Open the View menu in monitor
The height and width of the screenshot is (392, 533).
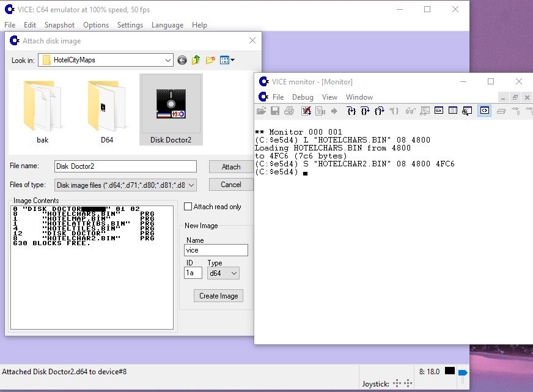point(329,97)
